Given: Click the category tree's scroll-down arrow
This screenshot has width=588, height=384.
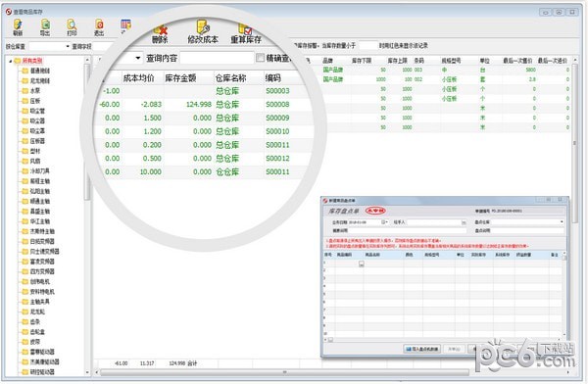Looking at the screenshot, I should coord(87,372).
